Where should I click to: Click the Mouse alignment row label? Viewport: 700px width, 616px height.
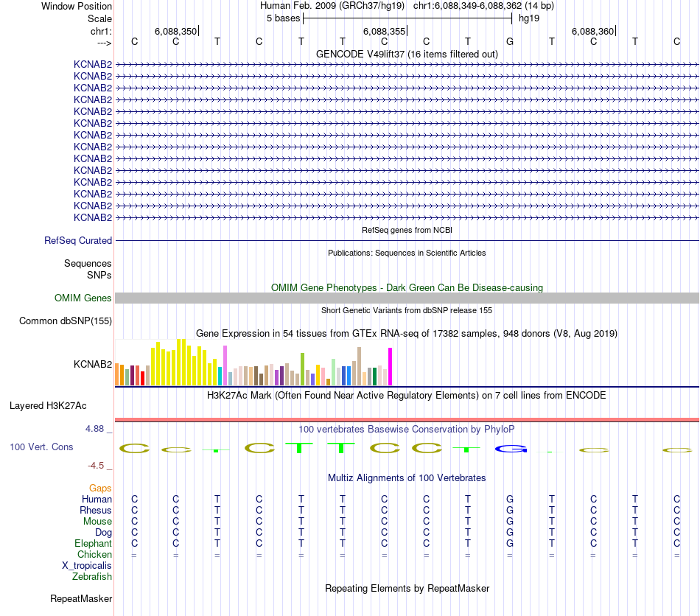[97, 522]
